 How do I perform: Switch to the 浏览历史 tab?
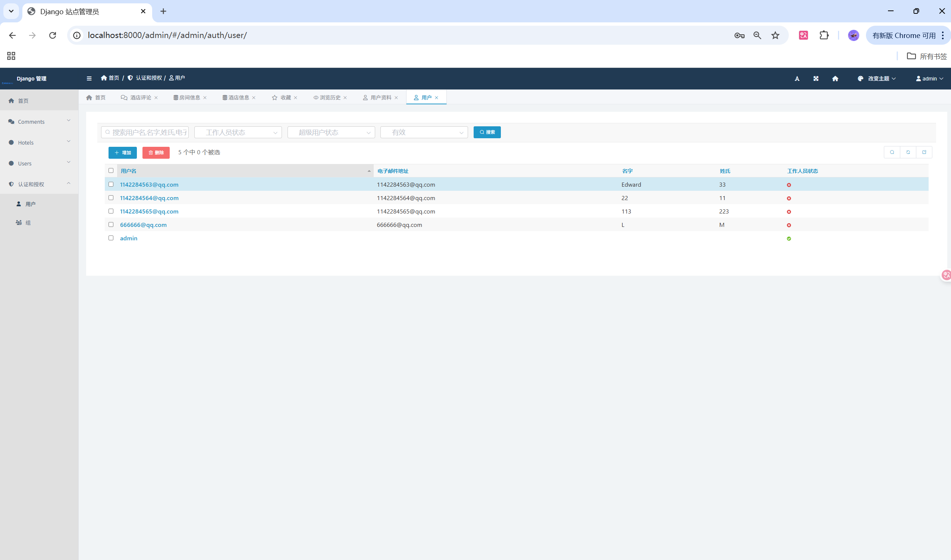(330, 98)
